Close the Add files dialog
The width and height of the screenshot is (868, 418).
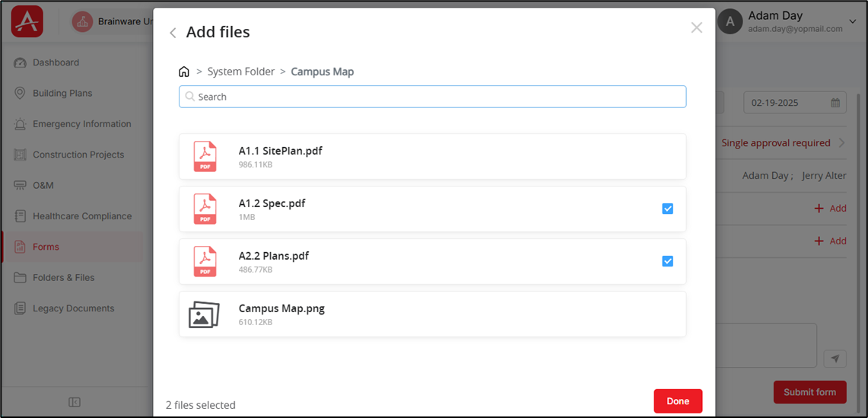click(696, 28)
